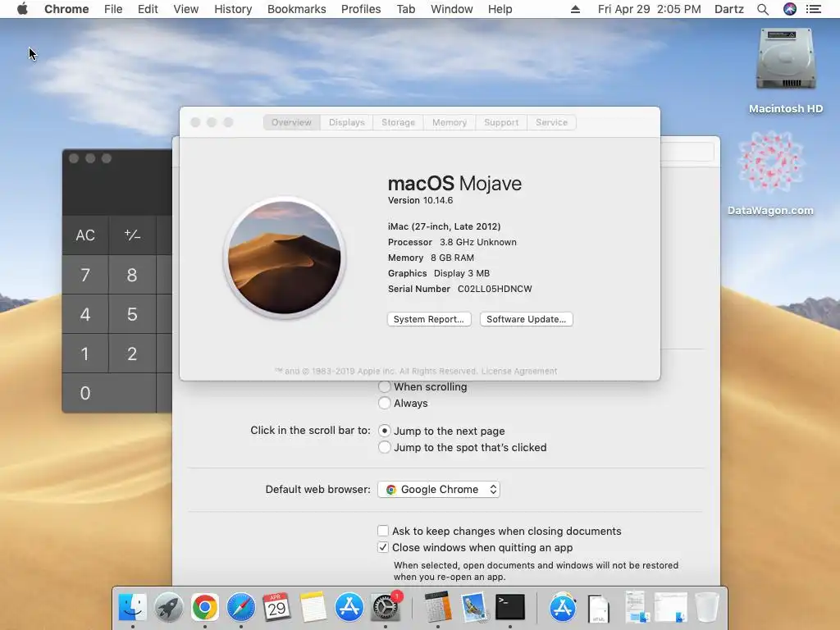Activate Siri icon in menu bar
The image size is (840, 630).
(790, 9)
